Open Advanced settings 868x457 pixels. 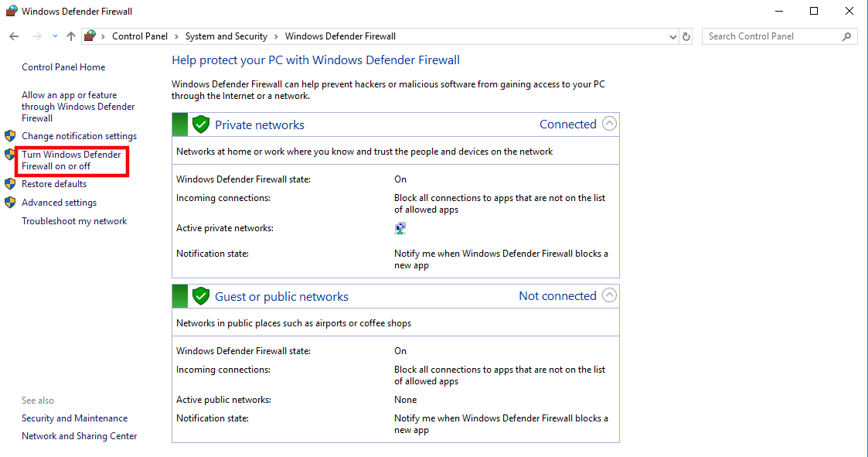(59, 203)
